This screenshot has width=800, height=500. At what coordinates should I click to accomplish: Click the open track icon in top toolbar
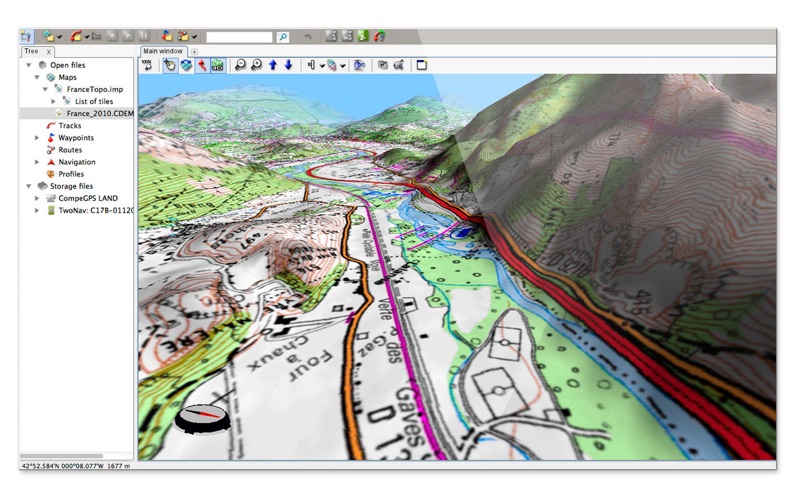[76, 36]
